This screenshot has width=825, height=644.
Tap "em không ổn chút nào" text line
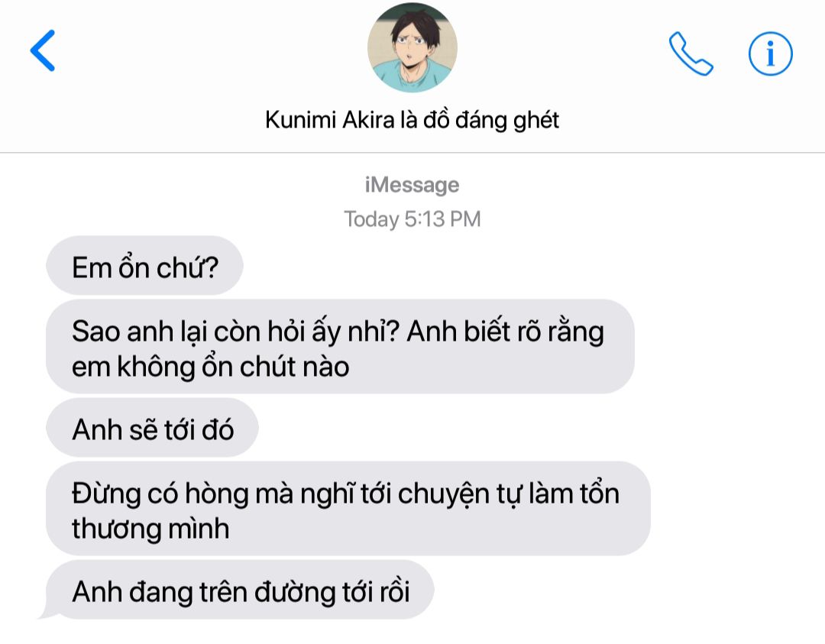211,367
